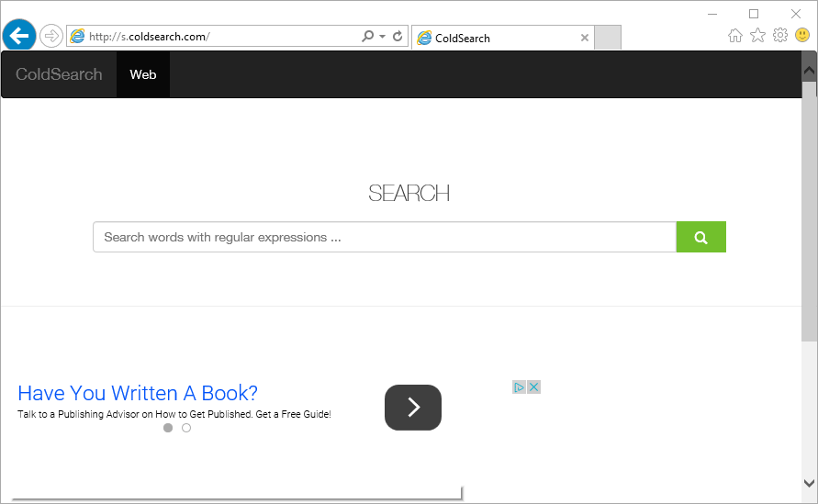The width and height of the screenshot is (818, 504).
Task: Select the Web navigation tab
Action: (143, 74)
